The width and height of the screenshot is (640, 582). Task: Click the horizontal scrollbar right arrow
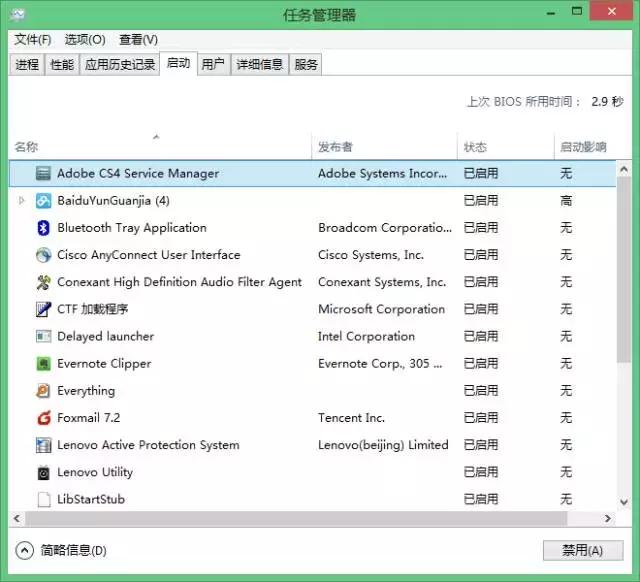[608, 519]
